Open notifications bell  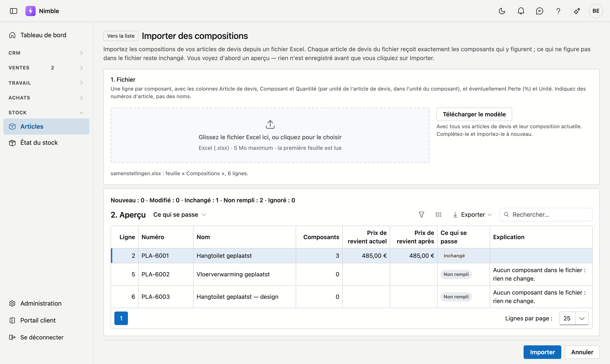point(521,11)
